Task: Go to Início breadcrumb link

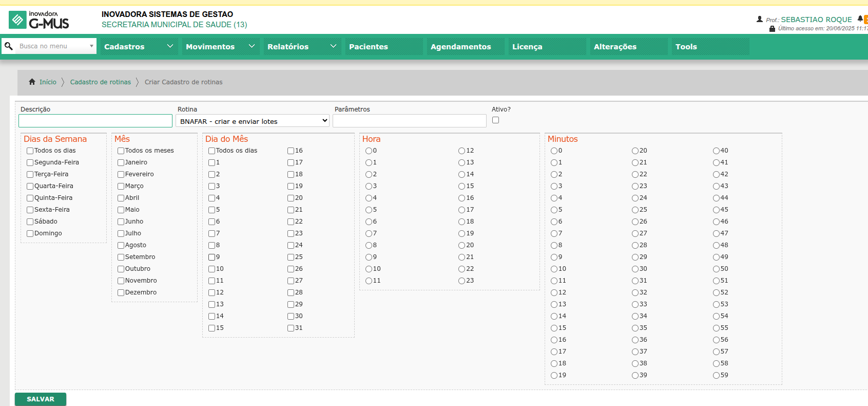Action: (x=48, y=82)
